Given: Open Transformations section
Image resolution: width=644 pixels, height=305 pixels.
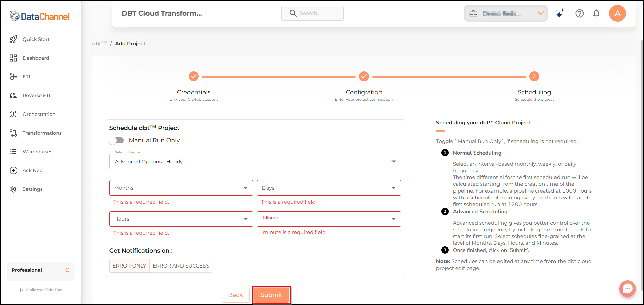Looking at the screenshot, I should point(42,133).
